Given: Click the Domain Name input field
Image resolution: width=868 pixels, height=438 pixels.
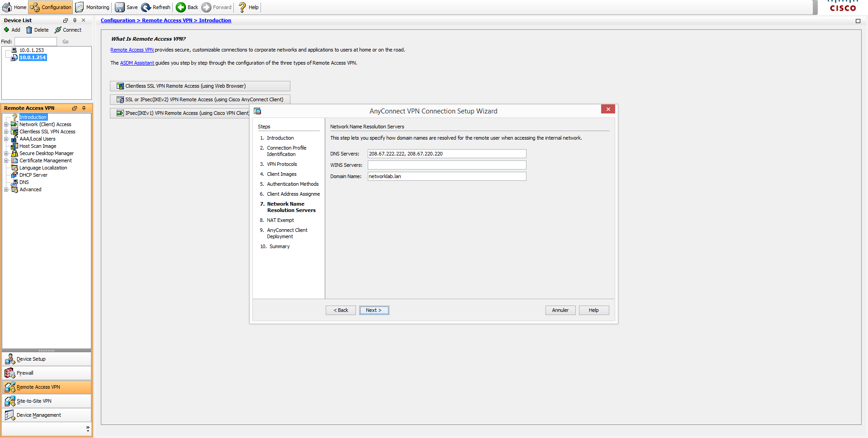Looking at the screenshot, I should [447, 176].
